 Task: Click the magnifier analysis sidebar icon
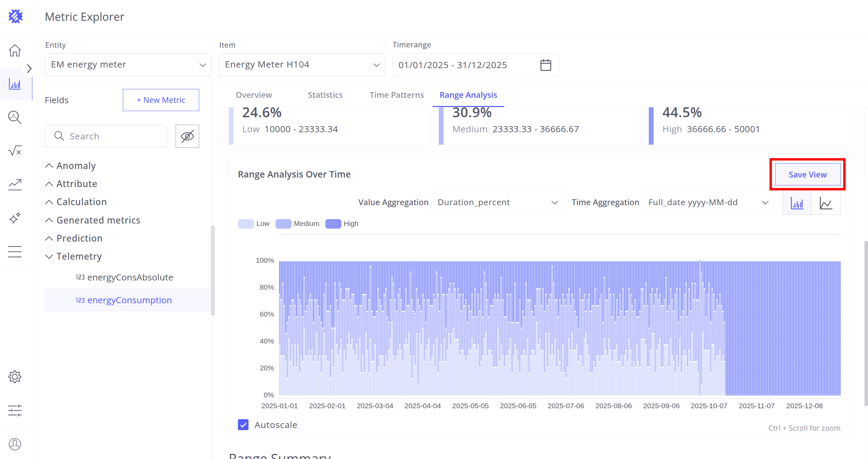tap(15, 117)
